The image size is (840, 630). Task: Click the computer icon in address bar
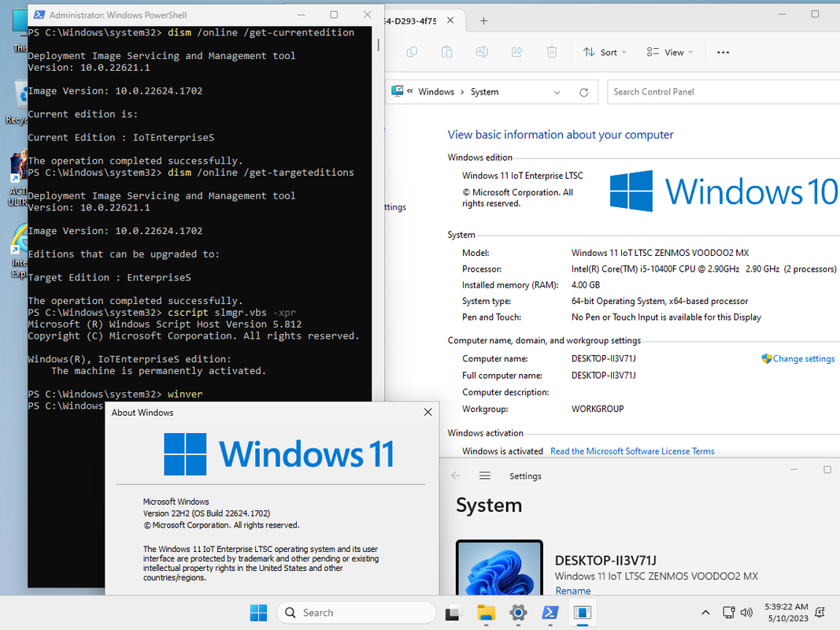tap(397, 91)
